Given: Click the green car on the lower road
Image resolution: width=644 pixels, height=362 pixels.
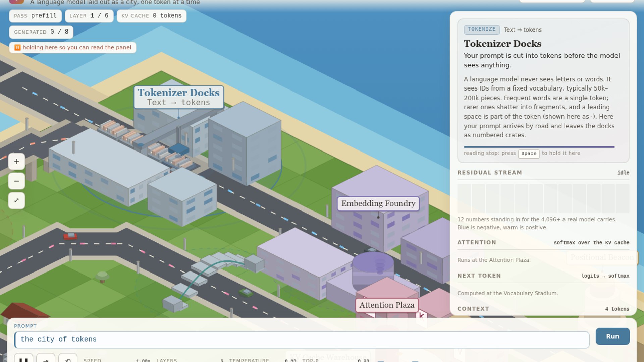Looking at the screenshot, I should click(x=246, y=293).
